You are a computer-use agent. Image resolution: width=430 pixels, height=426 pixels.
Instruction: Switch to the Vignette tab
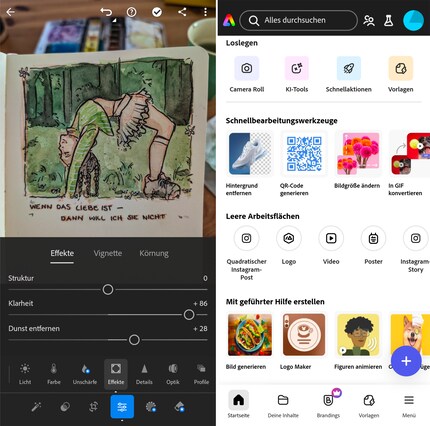point(108,253)
